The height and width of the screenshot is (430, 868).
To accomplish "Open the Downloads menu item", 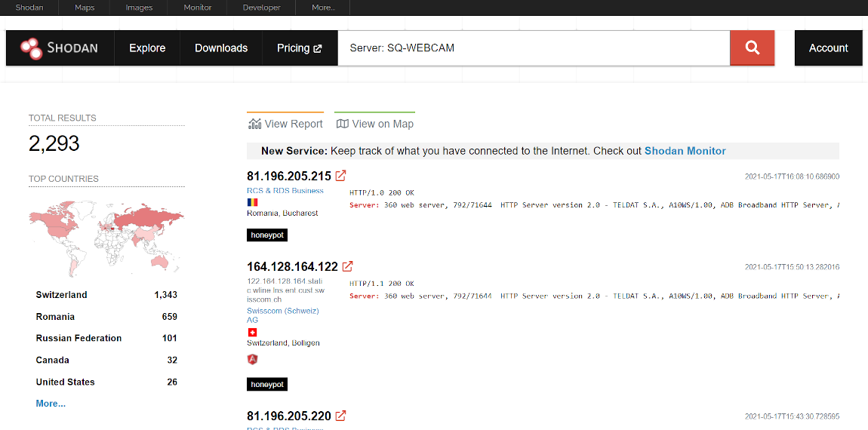I will coord(221,48).
